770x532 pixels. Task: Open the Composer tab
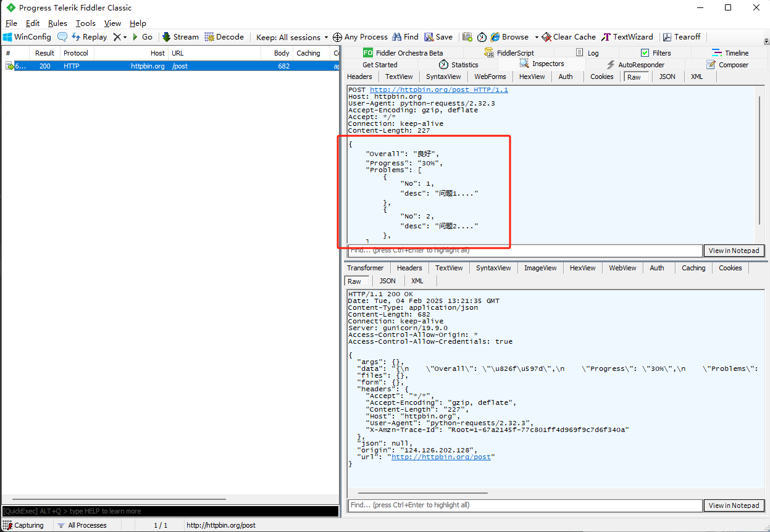727,65
